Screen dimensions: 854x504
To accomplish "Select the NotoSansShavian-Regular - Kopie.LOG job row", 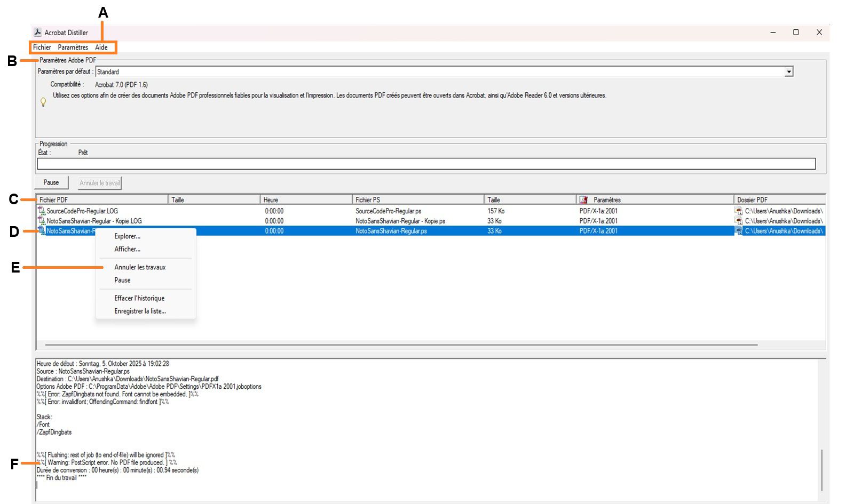I will [431, 221].
